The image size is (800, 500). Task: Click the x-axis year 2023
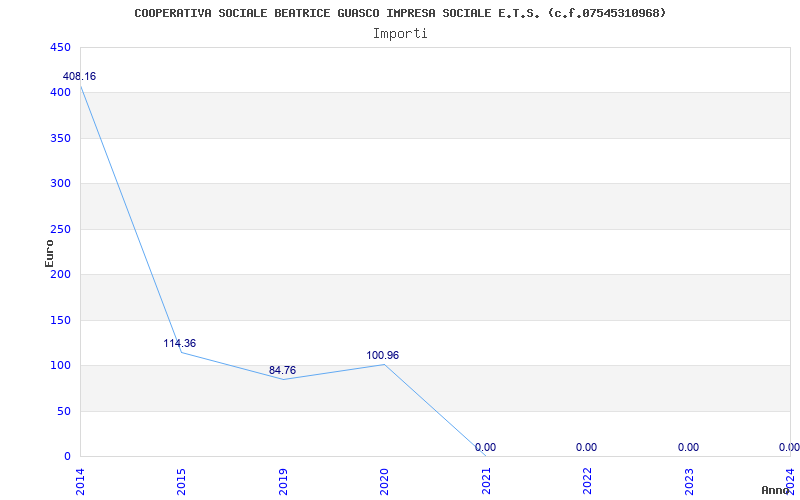(x=689, y=481)
